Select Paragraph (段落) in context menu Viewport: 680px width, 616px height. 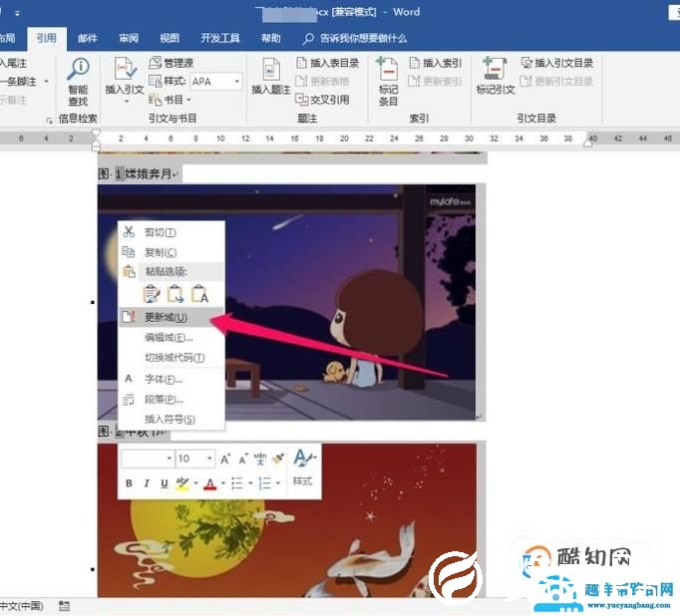pyautogui.click(x=171, y=400)
